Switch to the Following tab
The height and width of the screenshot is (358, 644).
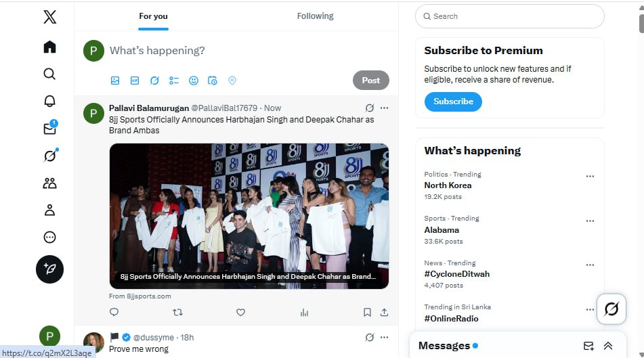pyautogui.click(x=315, y=16)
